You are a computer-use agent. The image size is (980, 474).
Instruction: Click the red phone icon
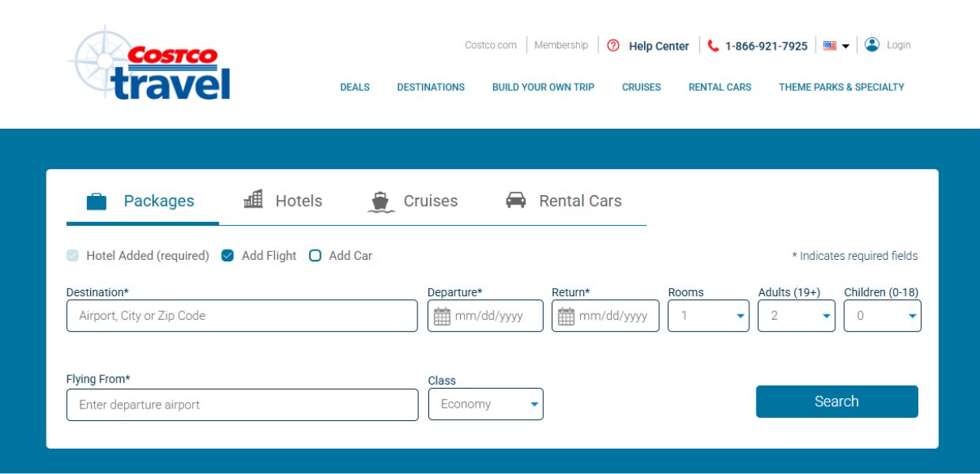(714, 46)
